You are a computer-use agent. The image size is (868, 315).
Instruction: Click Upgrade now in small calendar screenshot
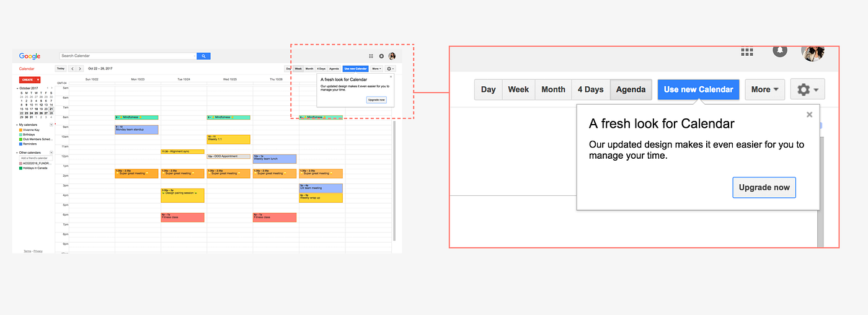pos(376,100)
